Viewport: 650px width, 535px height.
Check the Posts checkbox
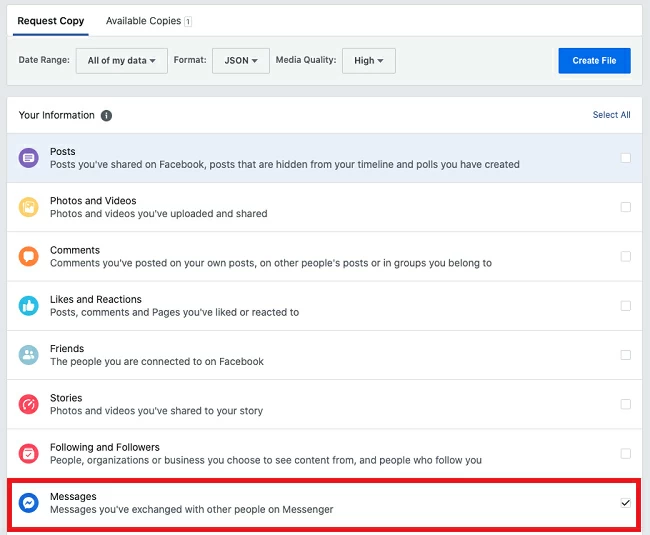pyautogui.click(x=626, y=158)
